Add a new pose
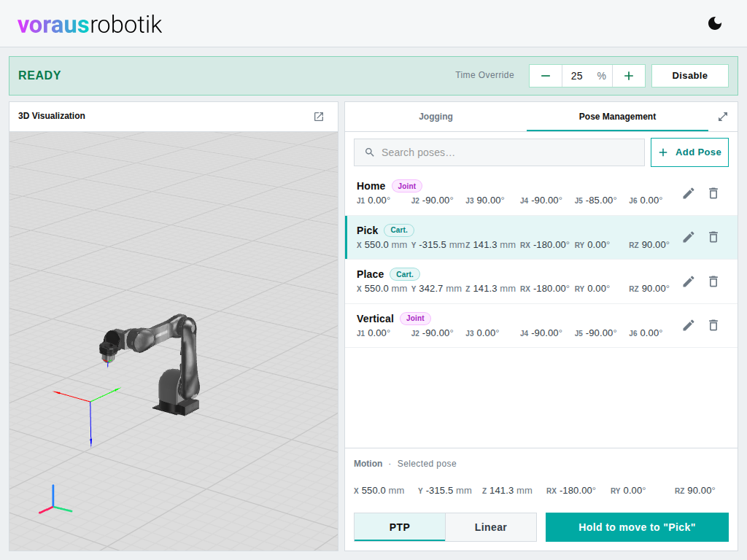 (x=689, y=152)
